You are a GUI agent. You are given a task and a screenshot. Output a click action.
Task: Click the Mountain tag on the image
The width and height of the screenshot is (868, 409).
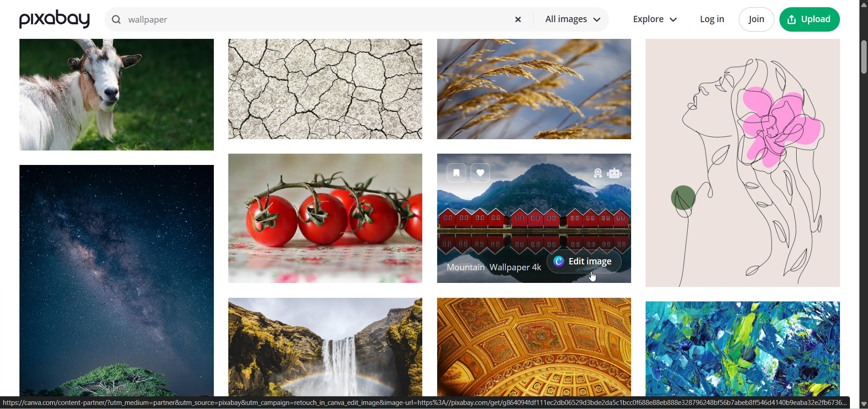coord(466,268)
